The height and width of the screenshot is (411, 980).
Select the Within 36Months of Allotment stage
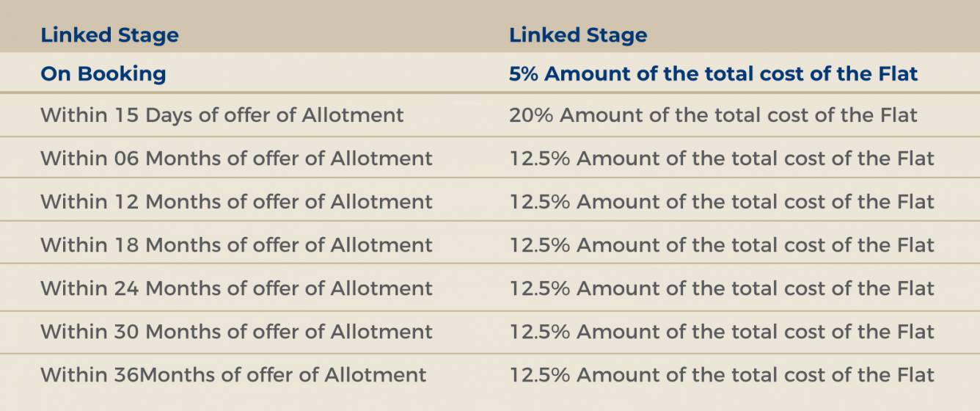[x=233, y=375]
